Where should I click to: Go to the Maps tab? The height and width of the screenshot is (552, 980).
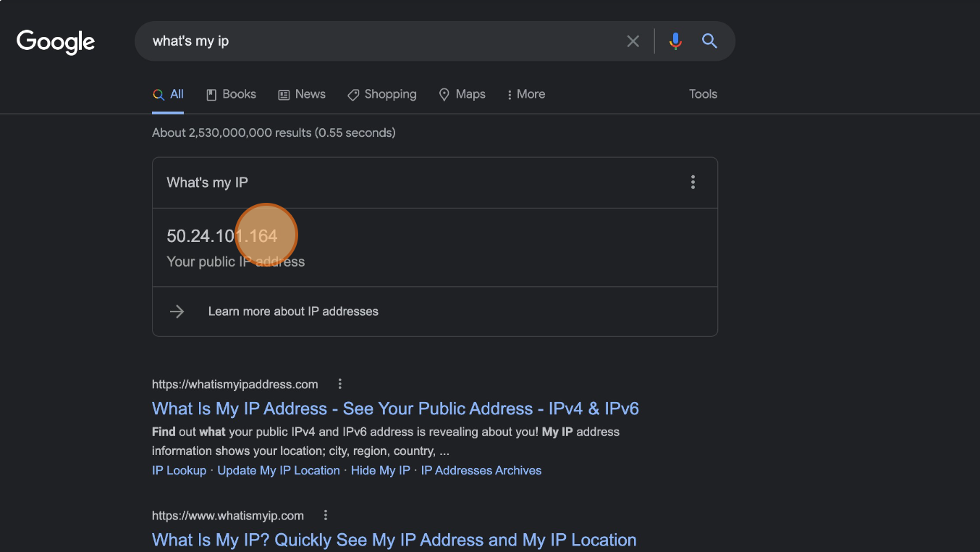point(462,94)
